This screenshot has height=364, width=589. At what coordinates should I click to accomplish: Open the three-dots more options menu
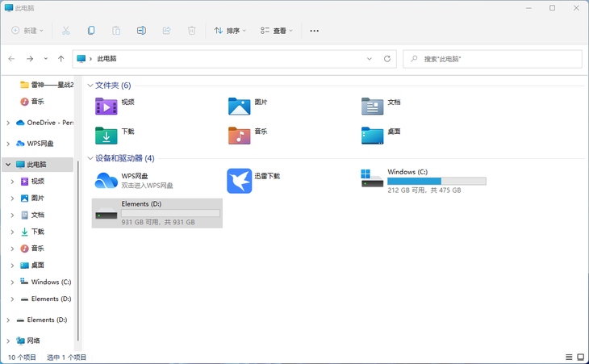click(315, 31)
